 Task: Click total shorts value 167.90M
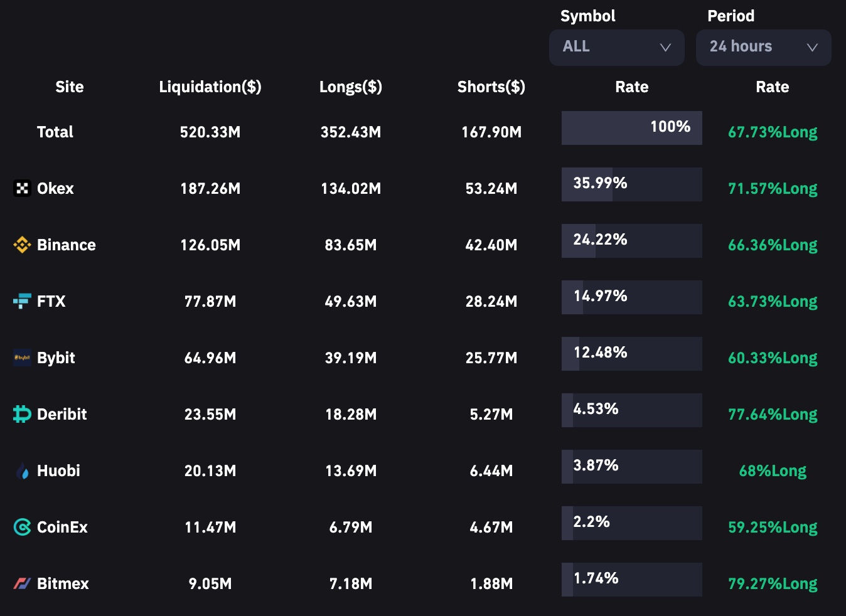[x=491, y=132]
